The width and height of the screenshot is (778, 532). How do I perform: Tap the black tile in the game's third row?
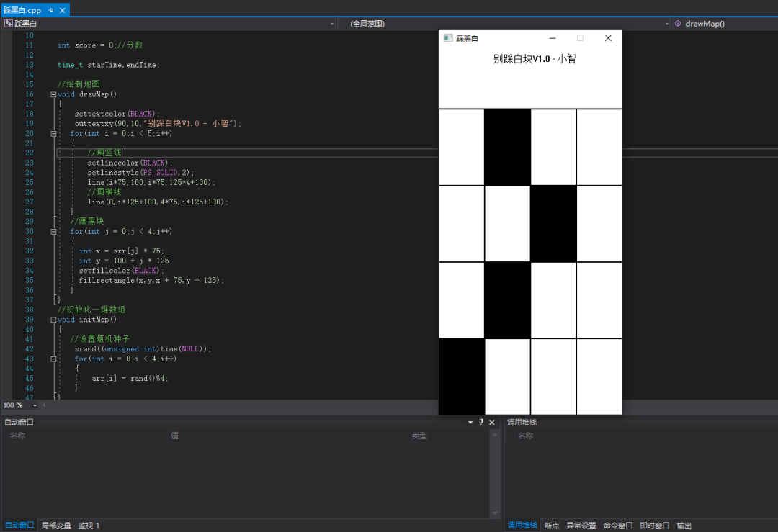pos(508,300)
